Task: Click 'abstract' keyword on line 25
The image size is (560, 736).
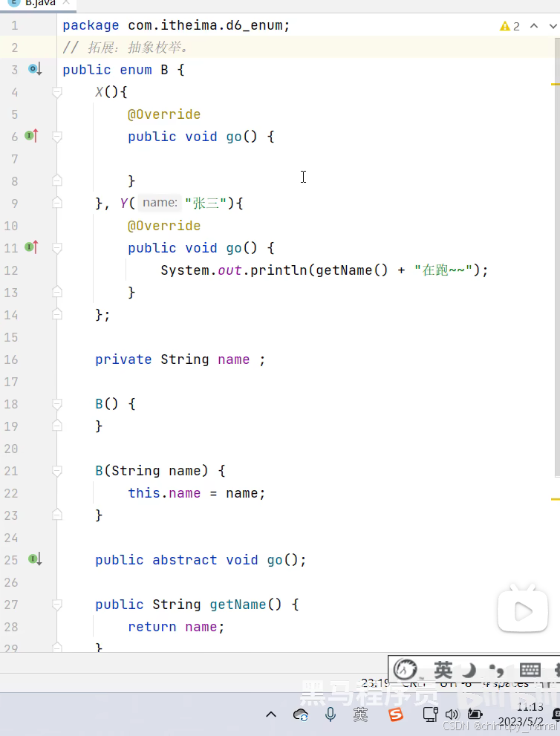Action: [x=184, y=560]
